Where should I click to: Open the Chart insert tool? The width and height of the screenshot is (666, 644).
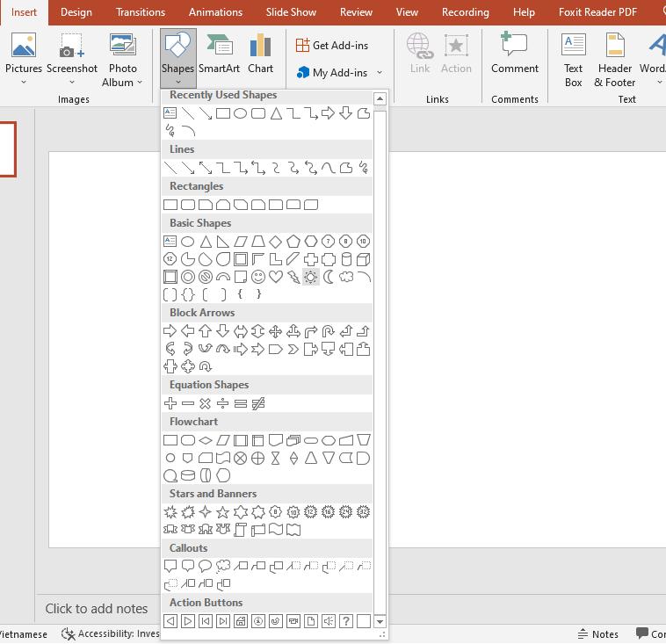tap(260, 54)
